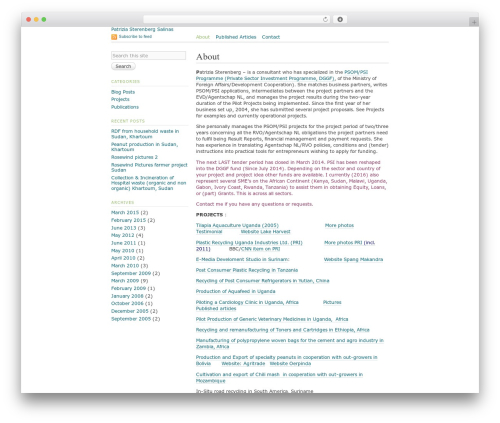Open September 2005 archive
500x423 pixels.
point(131,319)
